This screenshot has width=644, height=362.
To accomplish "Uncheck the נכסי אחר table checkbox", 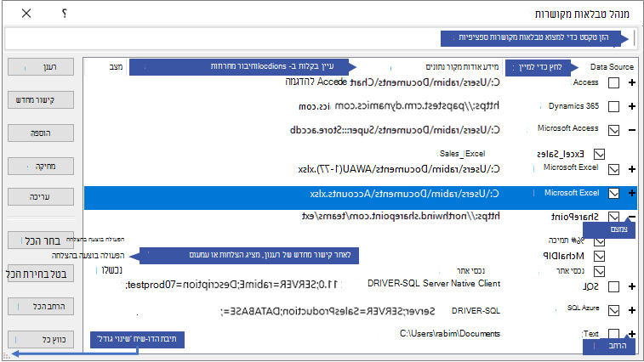I will pyautogui.click(x=599, y=271).
